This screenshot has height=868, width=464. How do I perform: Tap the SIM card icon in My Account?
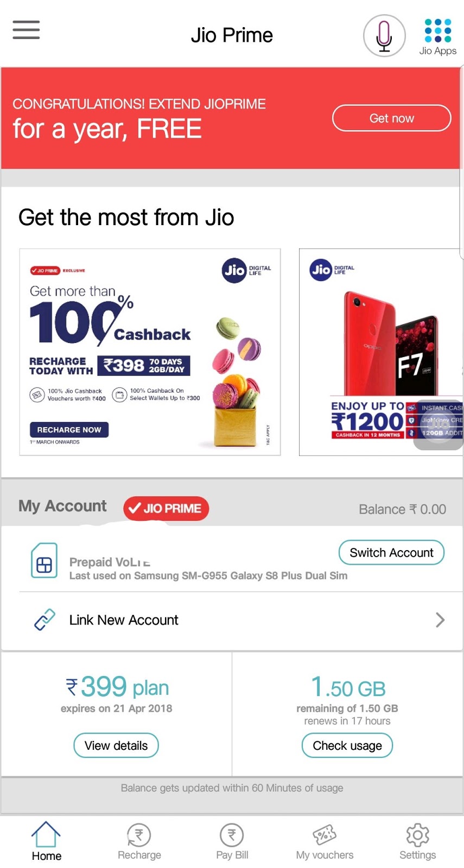pyautogui.click(x=44, y=560)
